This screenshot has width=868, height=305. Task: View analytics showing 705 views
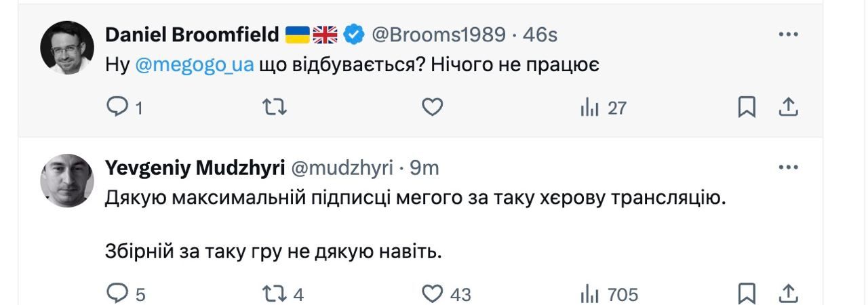point(609,293)
